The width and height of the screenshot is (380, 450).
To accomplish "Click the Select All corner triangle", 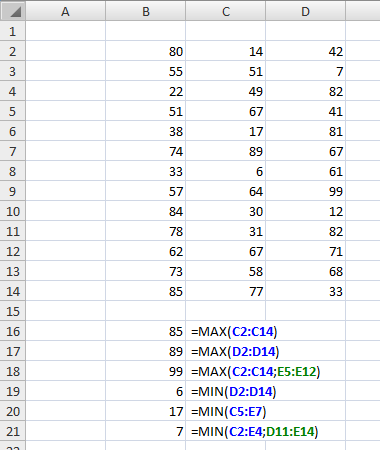I will (x=13, y=11).
